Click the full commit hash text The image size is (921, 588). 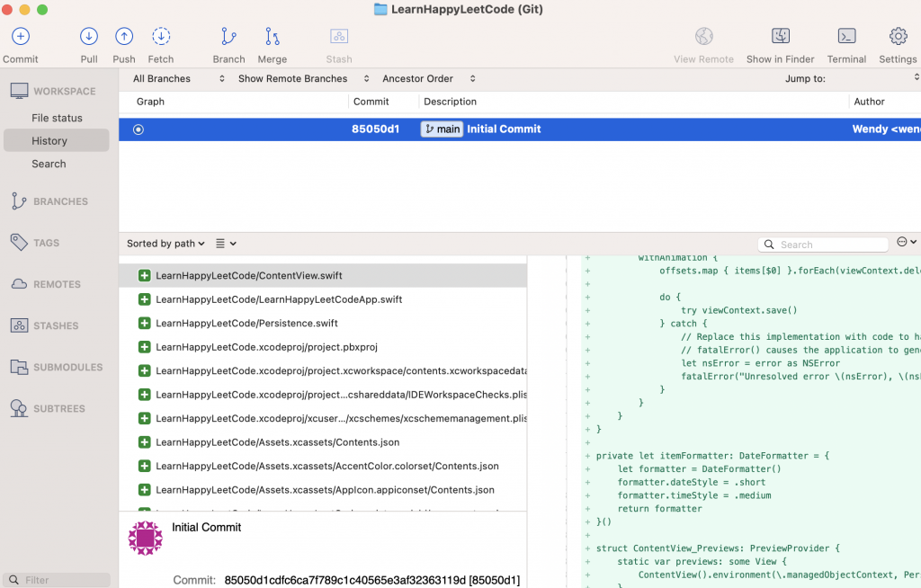[371, 581]
